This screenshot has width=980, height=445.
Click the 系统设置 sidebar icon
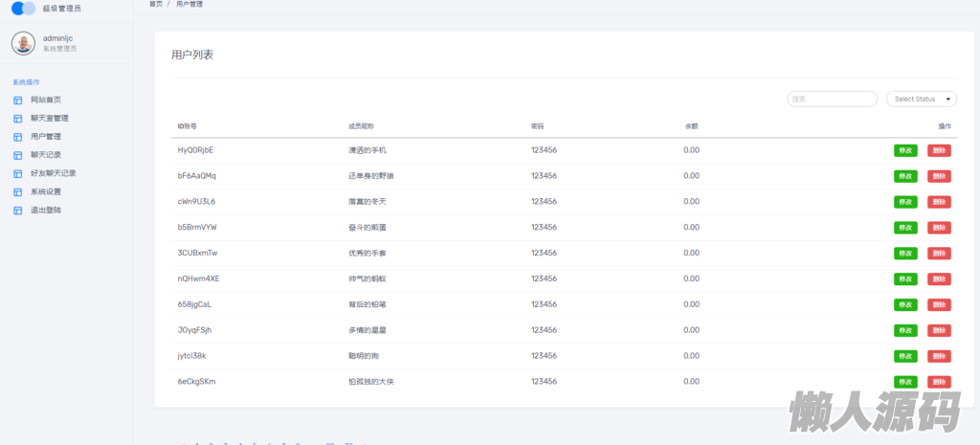(x=17, y=191)
